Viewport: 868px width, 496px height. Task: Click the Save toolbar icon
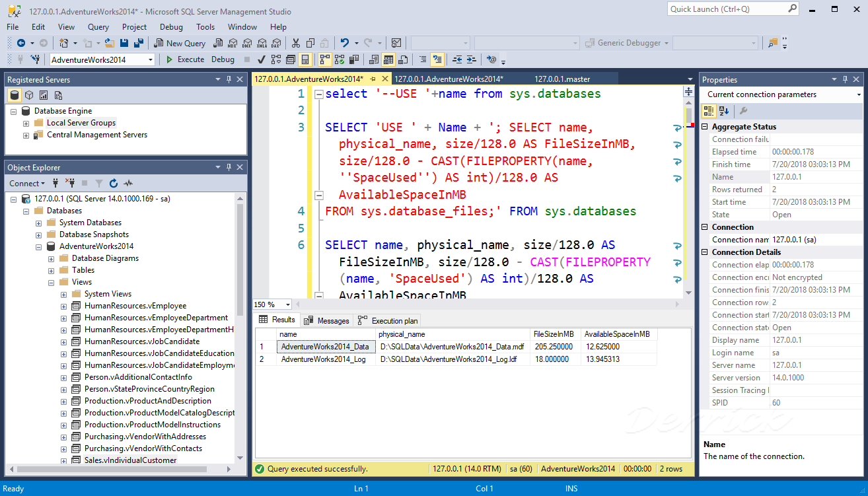tap(124, 42)
